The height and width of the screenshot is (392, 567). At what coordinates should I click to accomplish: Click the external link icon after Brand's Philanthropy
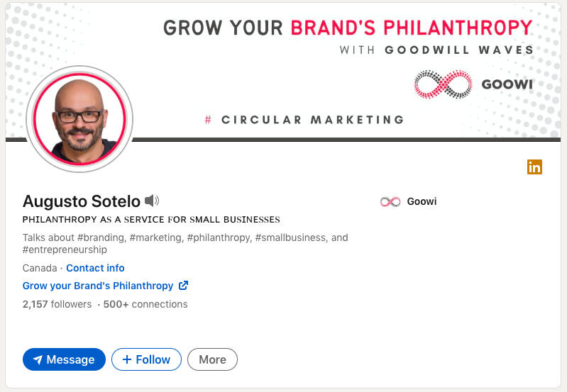coord(183,286)
